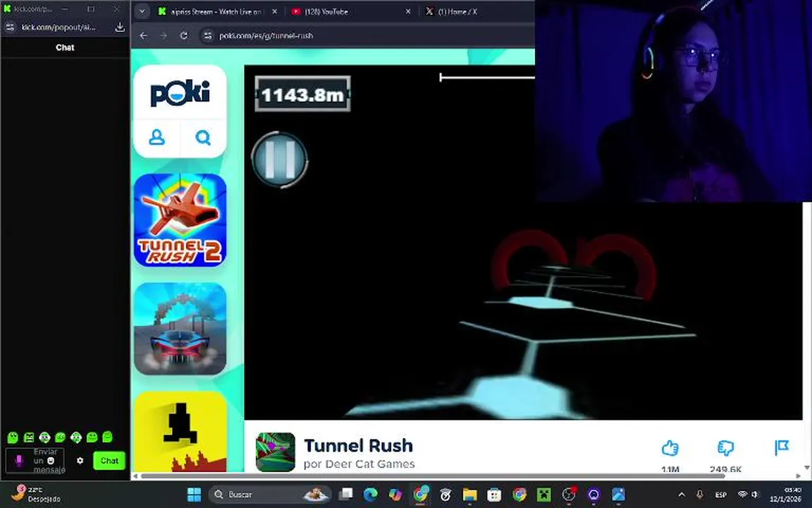Open the Chrome tab search dropdown
Screen dimensions: 812x508
click(142, 11)
